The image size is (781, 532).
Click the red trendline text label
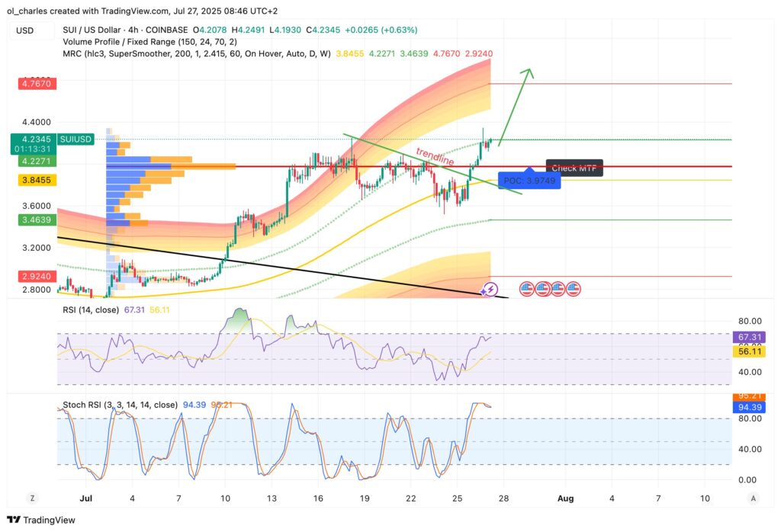click(x=435, y=156)
